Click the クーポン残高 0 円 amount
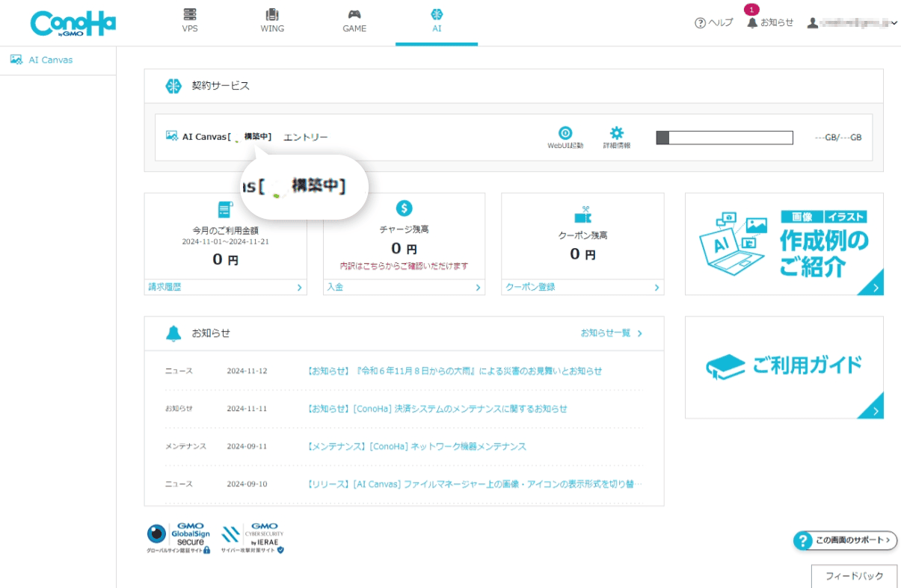The height and width of the screenshot is (588, 901). pyautogui.click(x=582, y=254)
